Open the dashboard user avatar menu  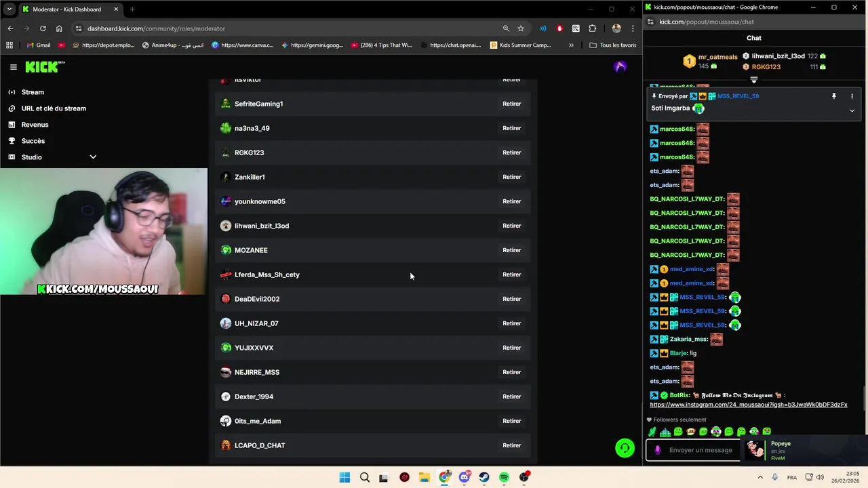pyautogui.click(x=619, y=66)
